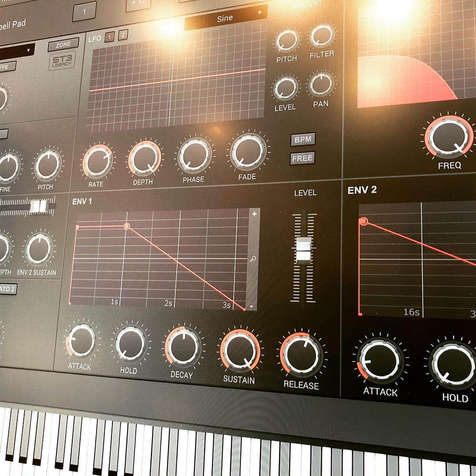Click the ZONE button
This screenshot has width=476, height=476.
63,45
